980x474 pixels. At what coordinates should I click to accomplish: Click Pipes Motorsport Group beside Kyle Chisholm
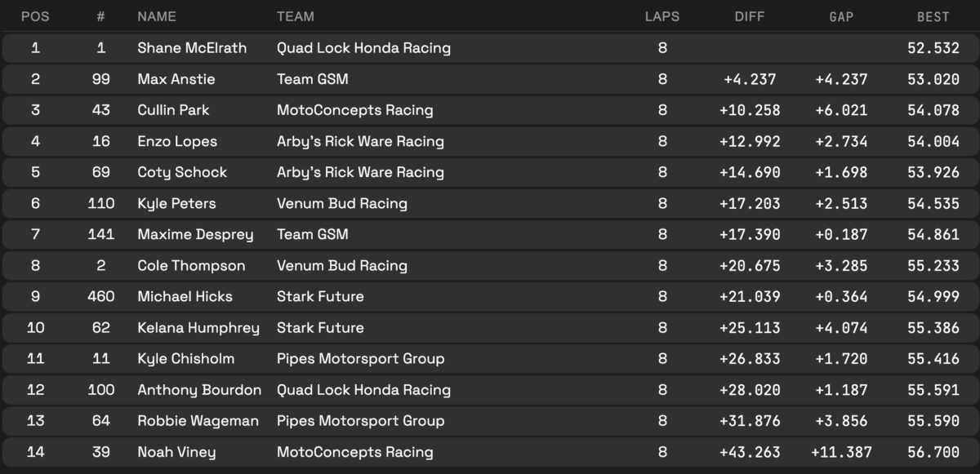click(x=360, y=358)
